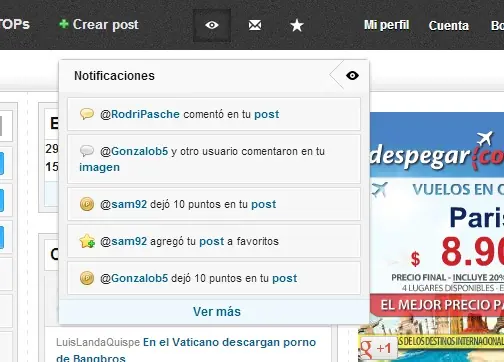The width and height of the screenshot is (504, 362).
Task: Open imagen link in Gonzalob5 notification
Action: [x=99, y=167]
